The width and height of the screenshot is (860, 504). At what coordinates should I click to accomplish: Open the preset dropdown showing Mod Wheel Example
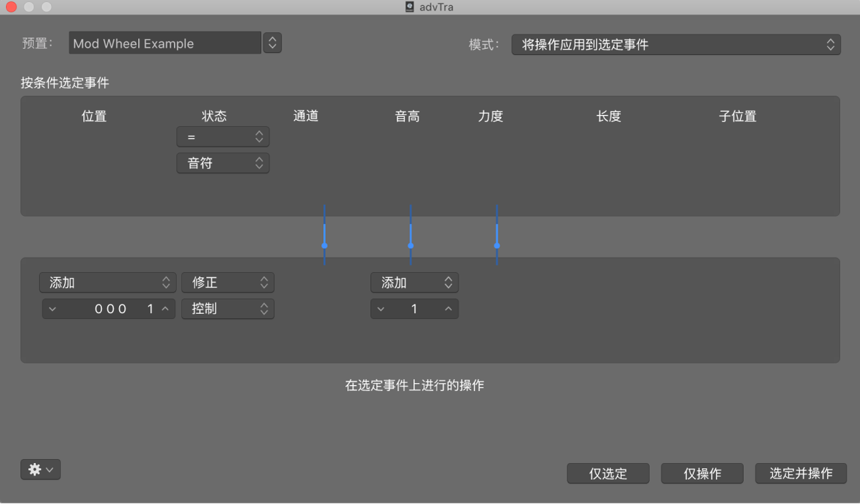[x=272, y=42]
